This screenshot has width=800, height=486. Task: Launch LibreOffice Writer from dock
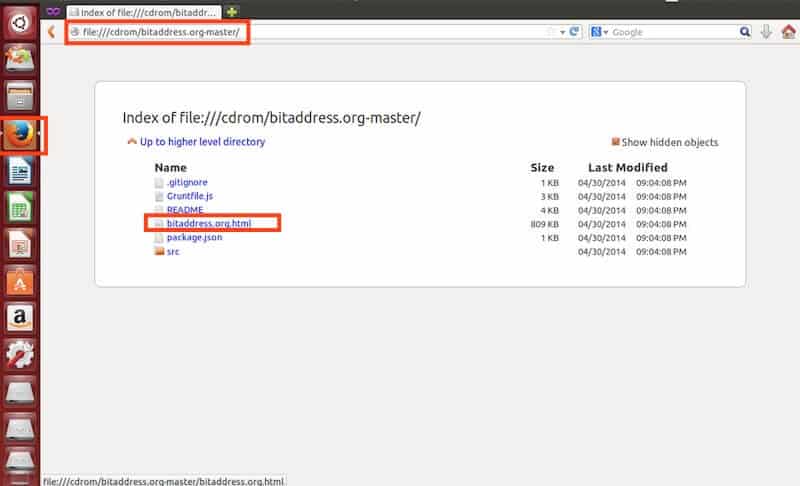coord(19,171)
